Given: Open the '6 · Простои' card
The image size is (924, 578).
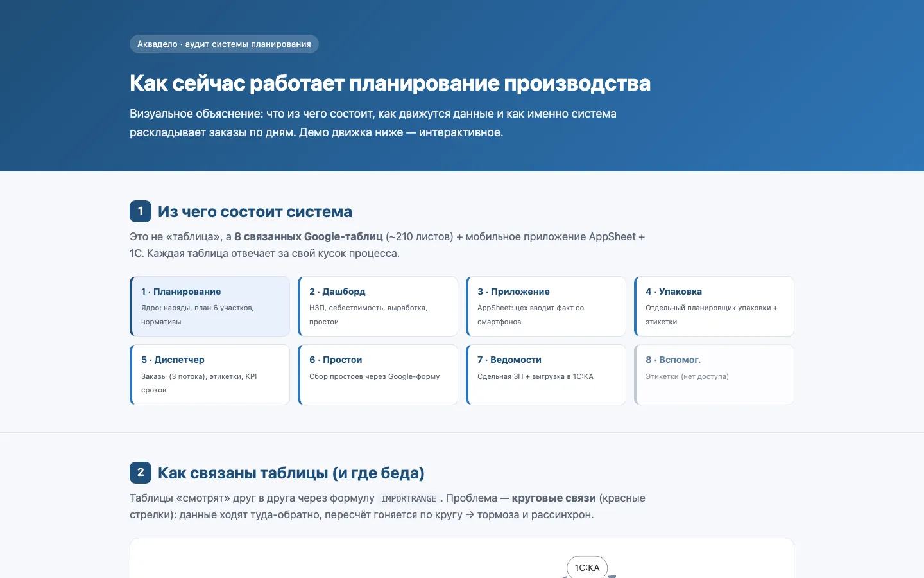Looking at the screenshot, I should pos(378,375).
